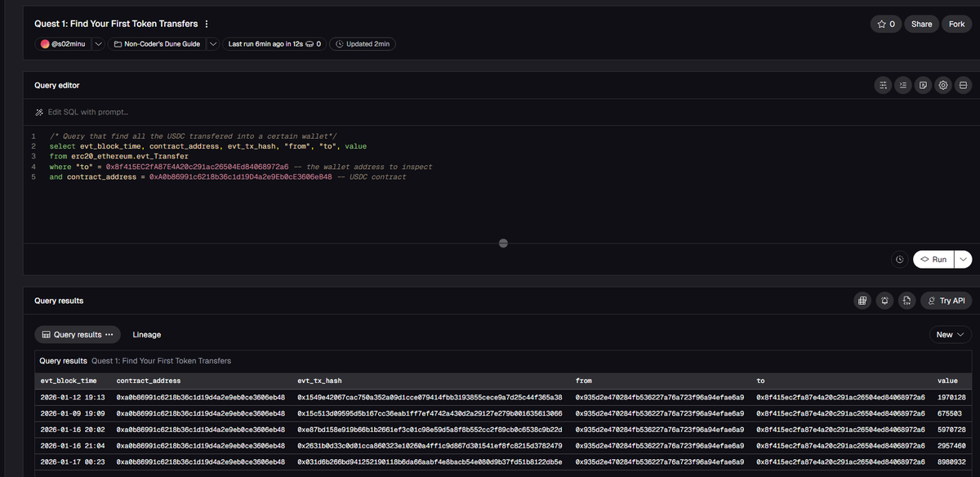This screenshot has height=477, width=980.
Task: Click value cell 8980932
Action: [x=951, y=461]
